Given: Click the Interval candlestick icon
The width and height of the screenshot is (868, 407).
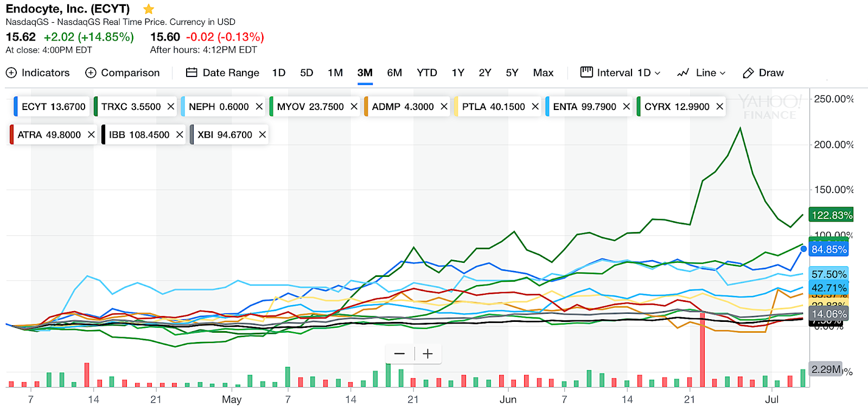Looking at the screenshot, I should [x=586, y=72].
